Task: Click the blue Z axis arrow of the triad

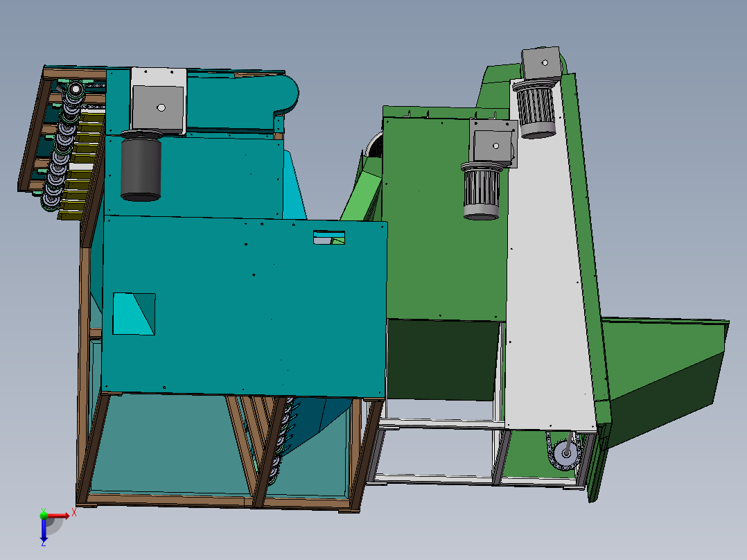Action: coord(44,530)
